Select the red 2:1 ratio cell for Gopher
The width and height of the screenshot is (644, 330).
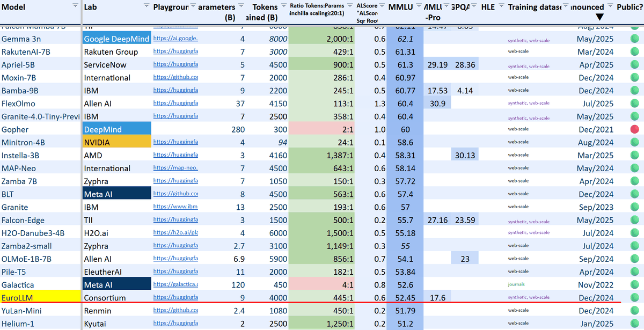coord(321,129)
